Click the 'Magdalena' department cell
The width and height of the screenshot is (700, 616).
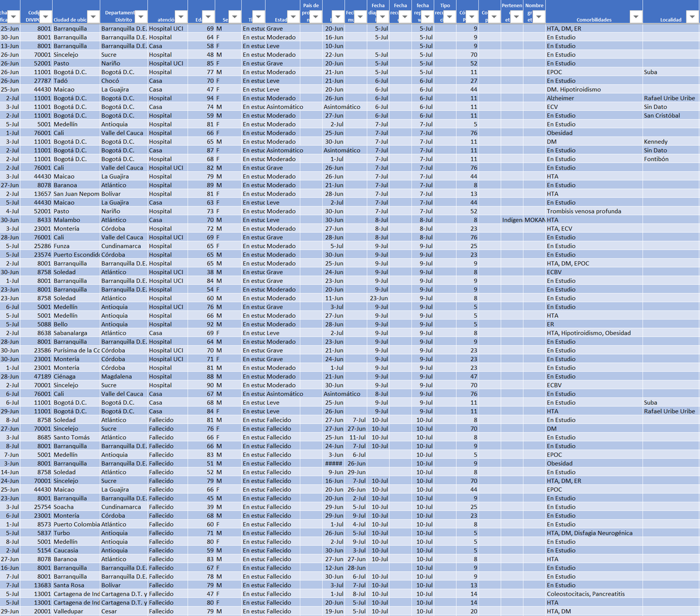point(124,377)
